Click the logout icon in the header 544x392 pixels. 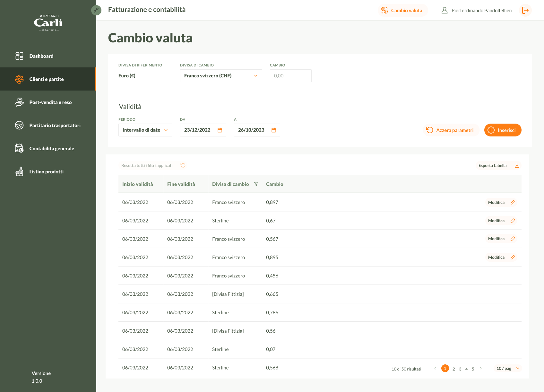(x=525, y=10)
